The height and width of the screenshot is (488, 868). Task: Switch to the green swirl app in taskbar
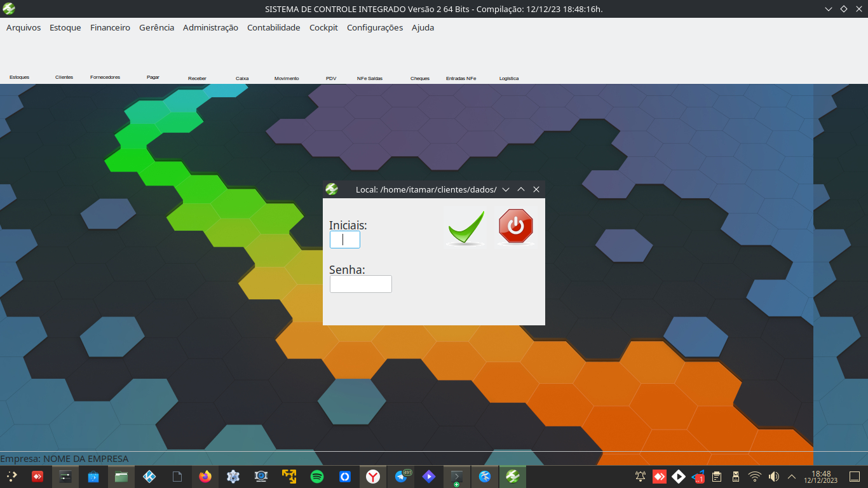click(x=512, y=476)
